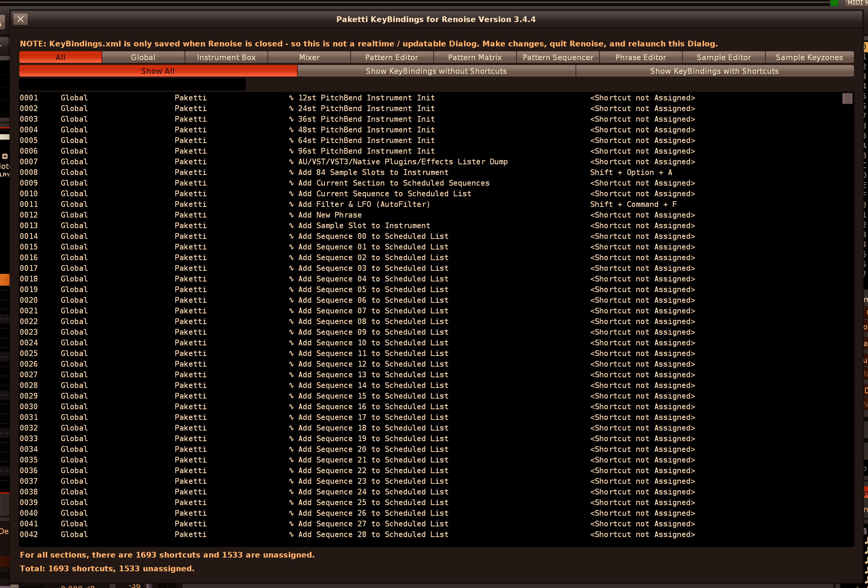Show KeyBindings with Shortcuts
The width and height of the screenshot is (868, 588).
[714, 71]
